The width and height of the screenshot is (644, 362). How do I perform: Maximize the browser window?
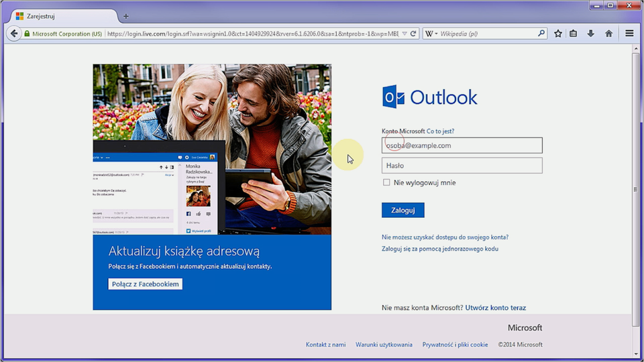(610, 5)
